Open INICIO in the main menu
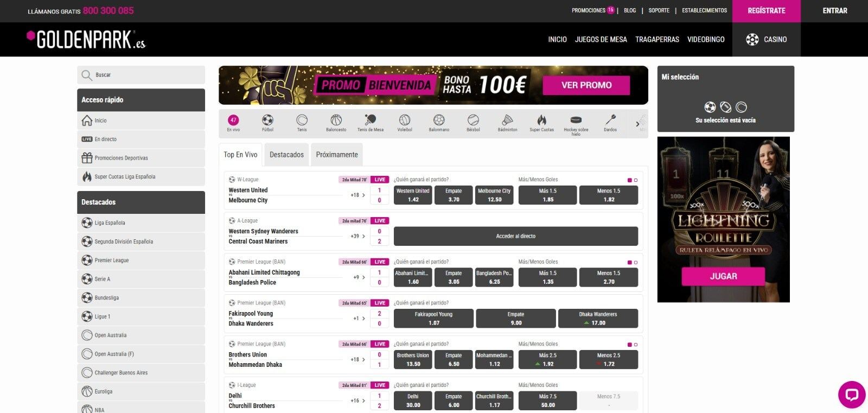Viewport: 868px width, 413px height. [557, 39]
